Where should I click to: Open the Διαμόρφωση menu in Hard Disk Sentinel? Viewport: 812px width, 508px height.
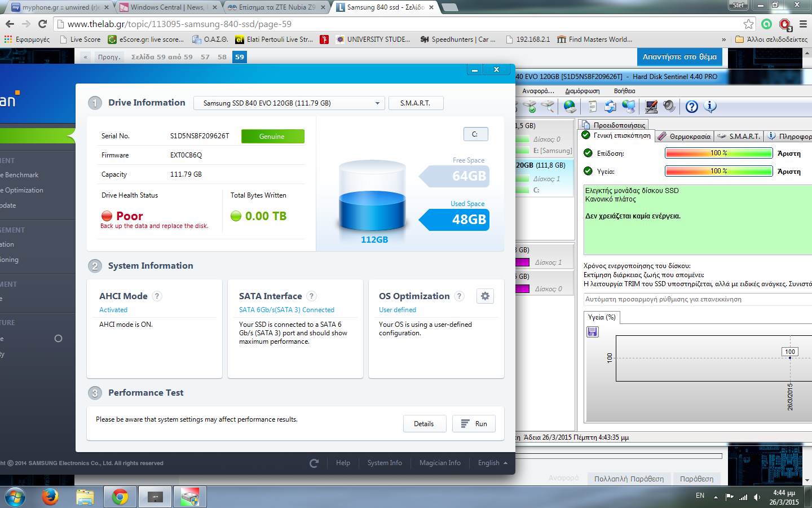tap(582, 91)
